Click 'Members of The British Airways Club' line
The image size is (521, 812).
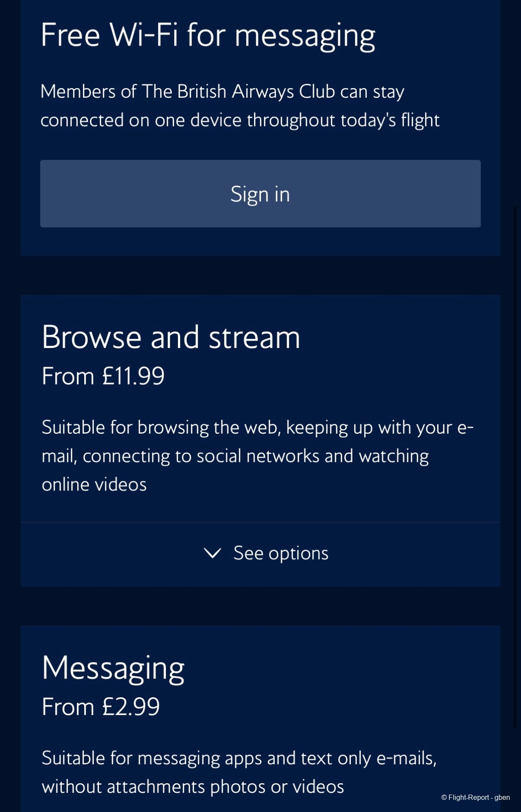tap(222, 92)
